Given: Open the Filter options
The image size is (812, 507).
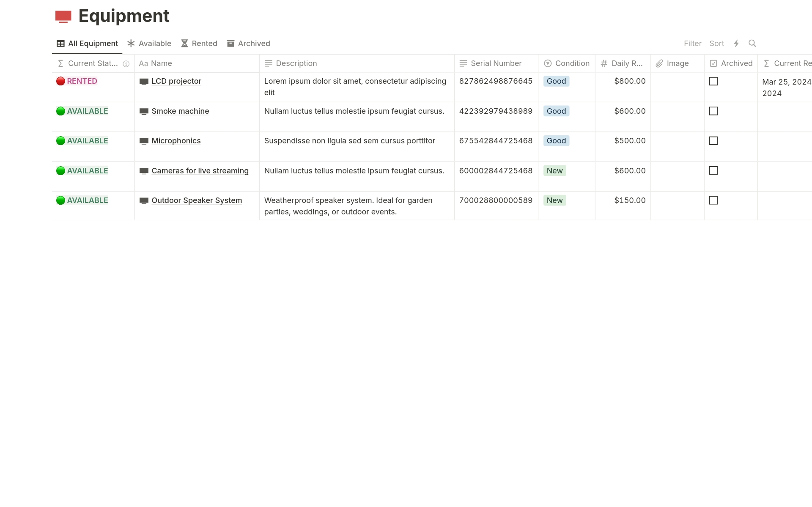Looking at the screenshot, I should (692, 43).
